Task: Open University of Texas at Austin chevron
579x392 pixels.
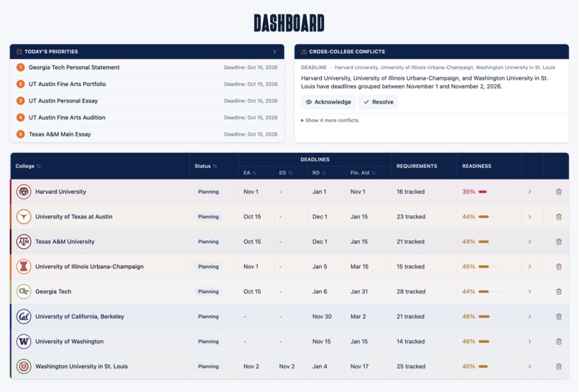Action: [529, 217]
